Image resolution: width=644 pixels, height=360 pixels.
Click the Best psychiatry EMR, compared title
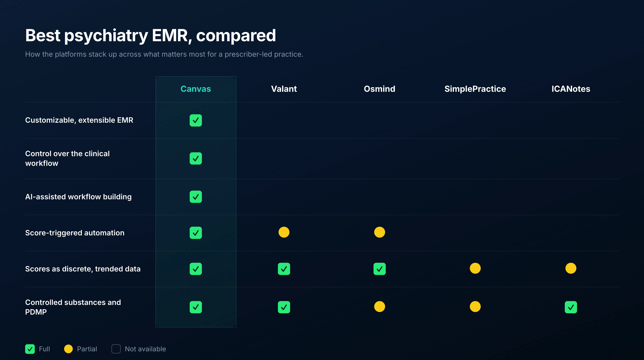pos(151,35)
